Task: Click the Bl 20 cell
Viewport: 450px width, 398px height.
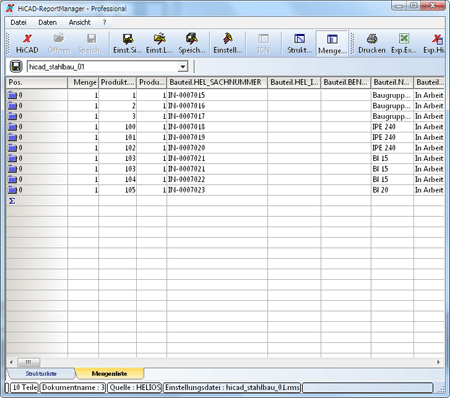Action: click(392, 190)
